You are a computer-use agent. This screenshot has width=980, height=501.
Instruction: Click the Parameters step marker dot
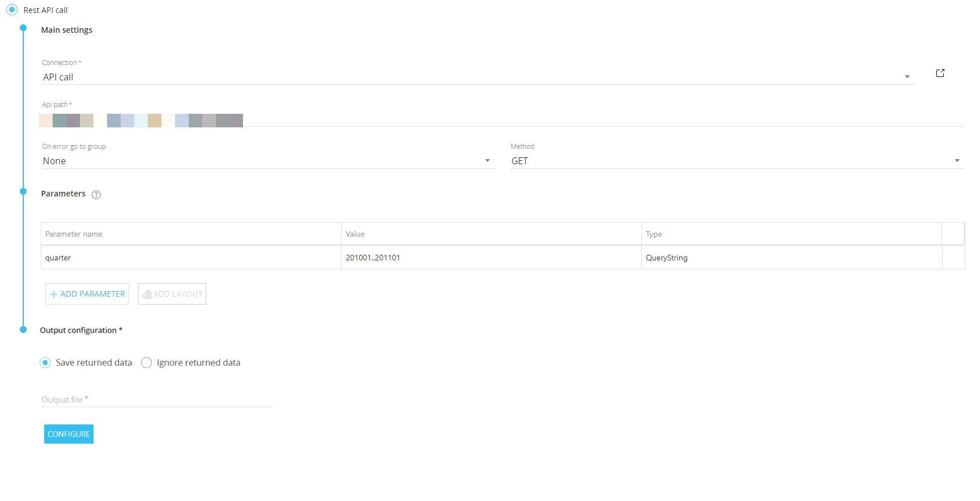[23, 191]
